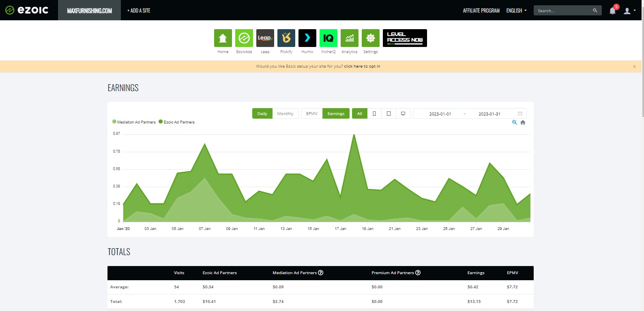Viewport: 644px width, 311px height.
Task: Select average earnings value $0.42
Action: point(473,287)
